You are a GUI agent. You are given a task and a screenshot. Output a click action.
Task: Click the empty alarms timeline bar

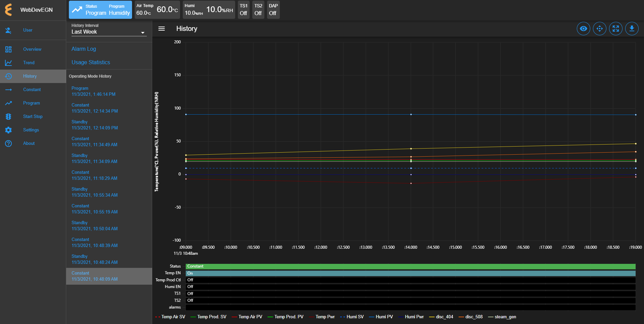[411, 308]
